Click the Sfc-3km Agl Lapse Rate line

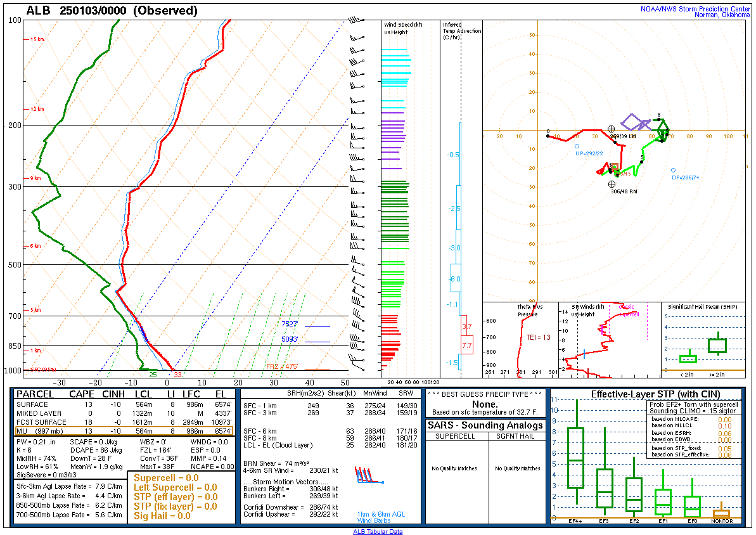[x=69, y=486]
